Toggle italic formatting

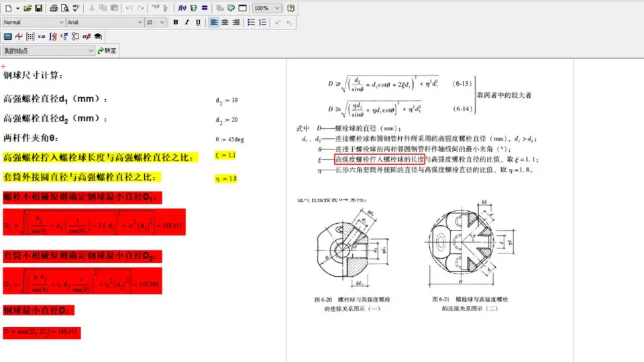pyautogui.click(x=187, y=22)
